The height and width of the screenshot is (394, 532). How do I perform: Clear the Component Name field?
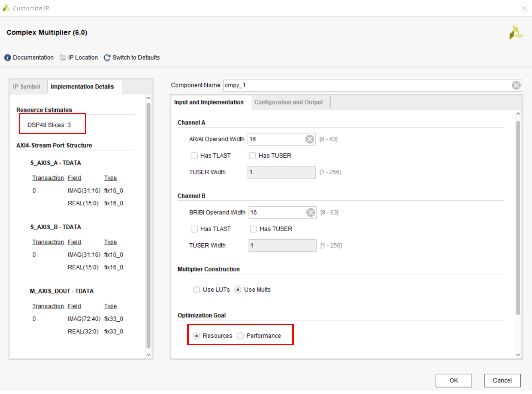point(516,85)
